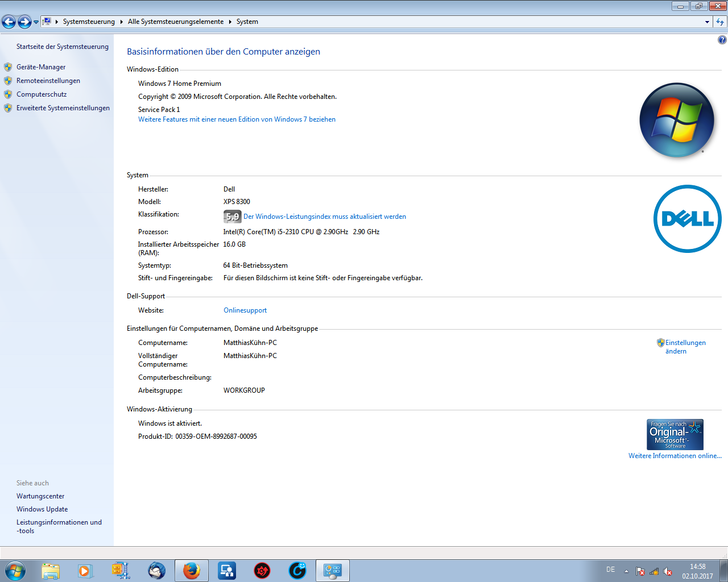Click the Produkt-ID '00359-OEM-8992687-00095'
The image size is (728, 582).
click(x=216, y=436)
